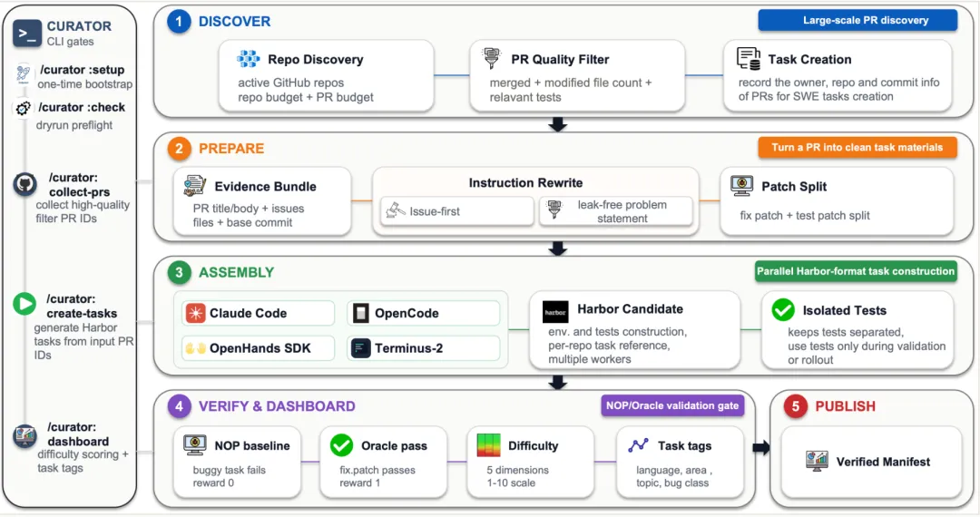The image size is (980, 517).
Task: Click the OpenHands SDK hands icon
Action: coord(196,347)
